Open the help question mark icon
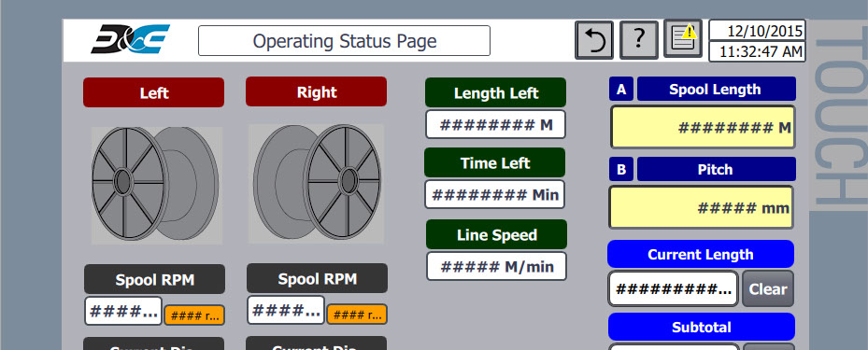This screenshot has width=868, height=350. click(x=639, y=40)
